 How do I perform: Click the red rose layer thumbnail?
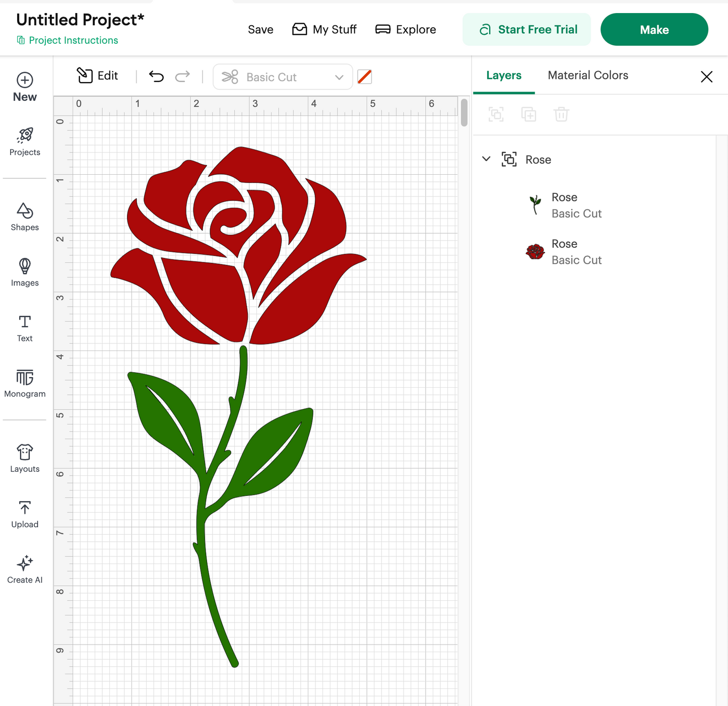[535, 251]
